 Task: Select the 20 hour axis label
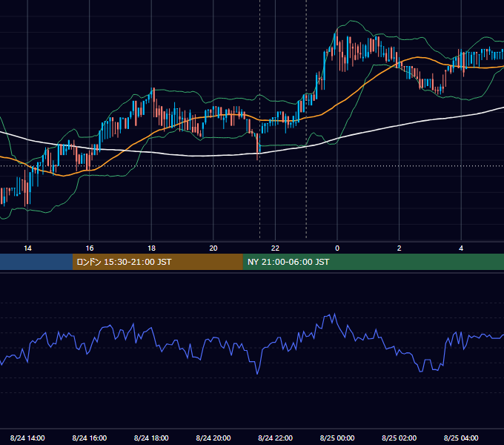213,248
